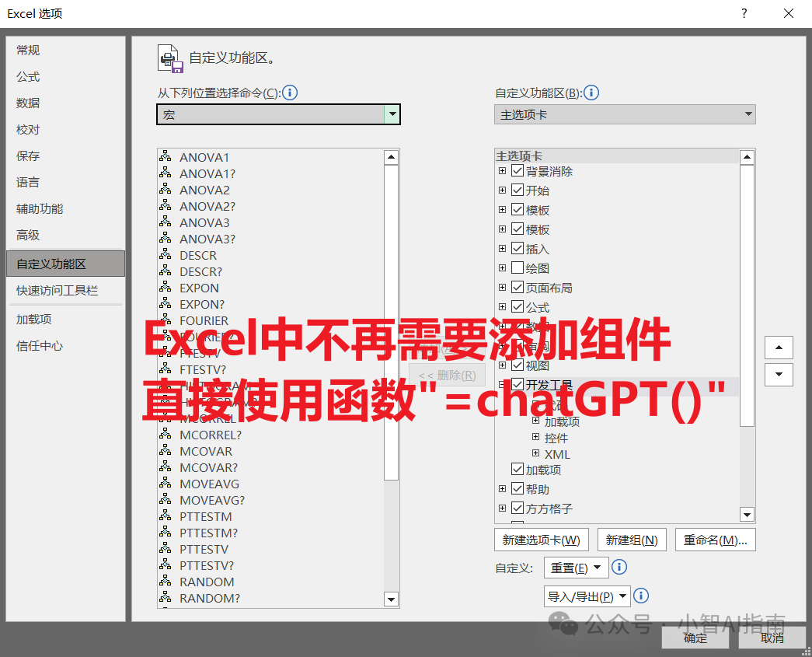Click info icon next to 自定义功能区(B)
Image resolution: width=812 pixels, height=657 pixels.
[591, 93]
